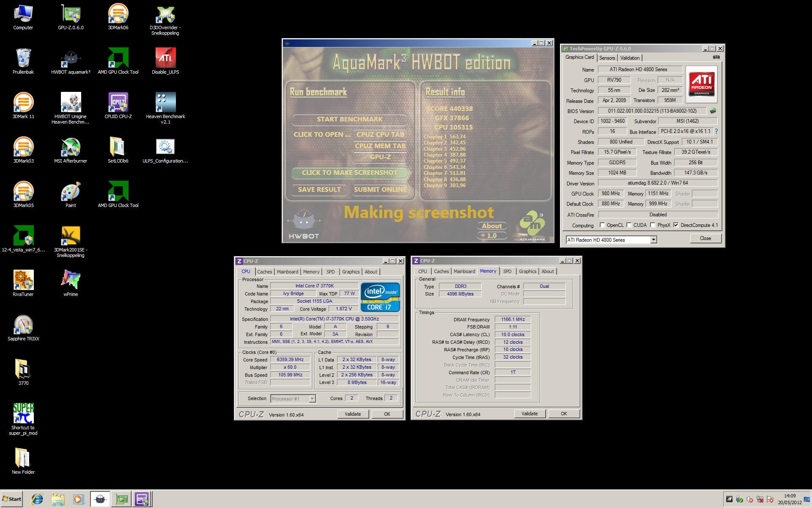Open MSI Afterburner icon
Viewport: 812px width, 508px height.
pos(71,150)
